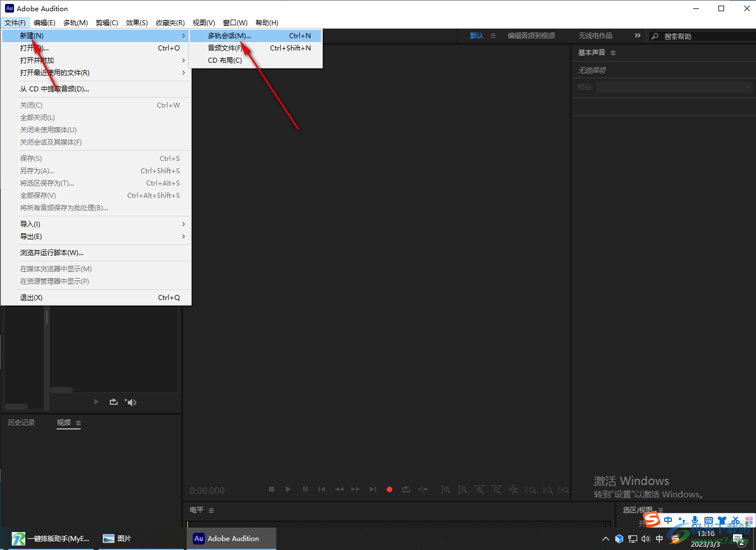Select 多轨会话(M)... from the submenu
This screenshot has height=550, width=756.
(x=256, y=35)
